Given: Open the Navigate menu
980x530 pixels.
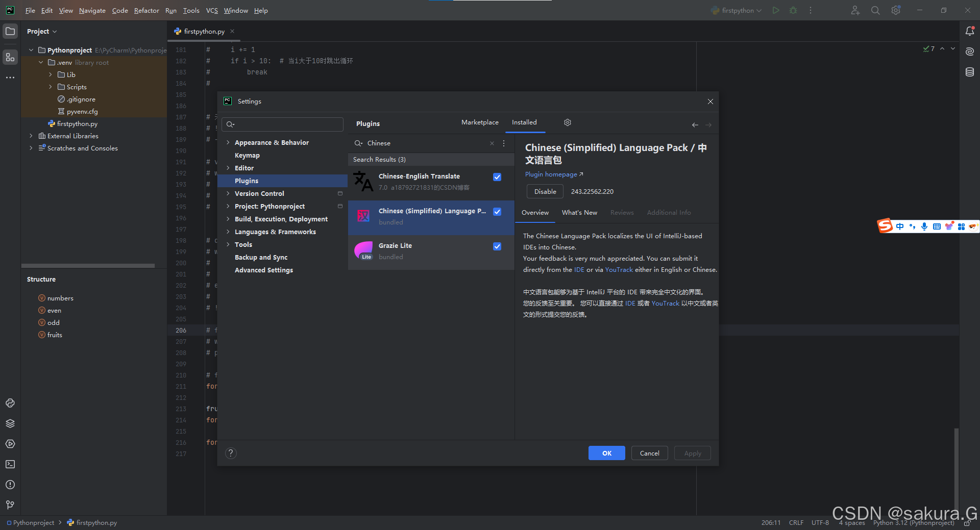Looking at the screenshot, I should 92,10.
